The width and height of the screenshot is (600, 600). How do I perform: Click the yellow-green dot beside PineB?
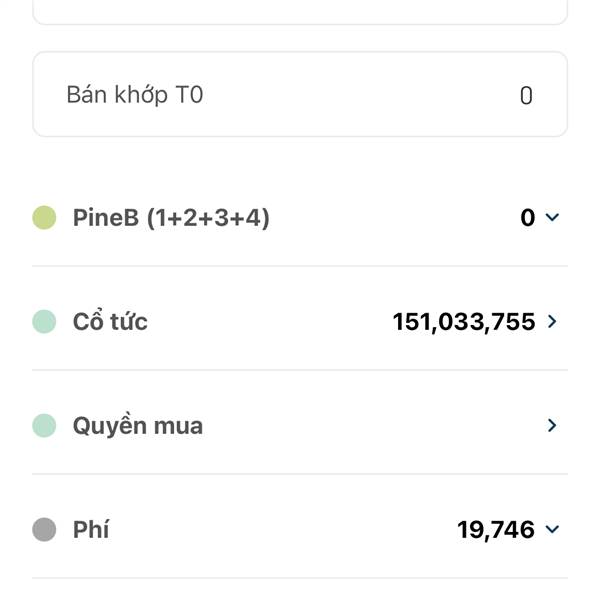click(x=44, y=217)
